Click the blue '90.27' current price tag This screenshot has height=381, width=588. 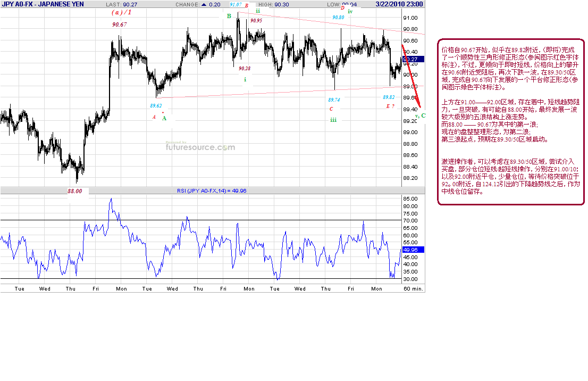pos(413,59)
